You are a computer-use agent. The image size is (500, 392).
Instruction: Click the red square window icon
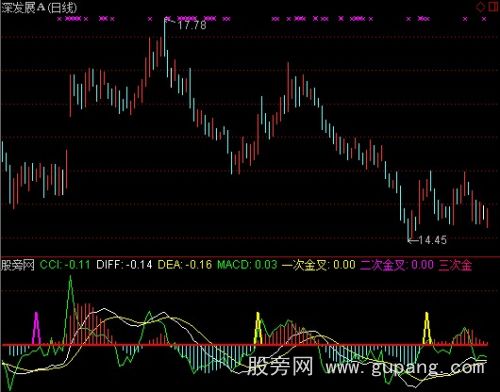pyautogui.click(x=494, y=7)
